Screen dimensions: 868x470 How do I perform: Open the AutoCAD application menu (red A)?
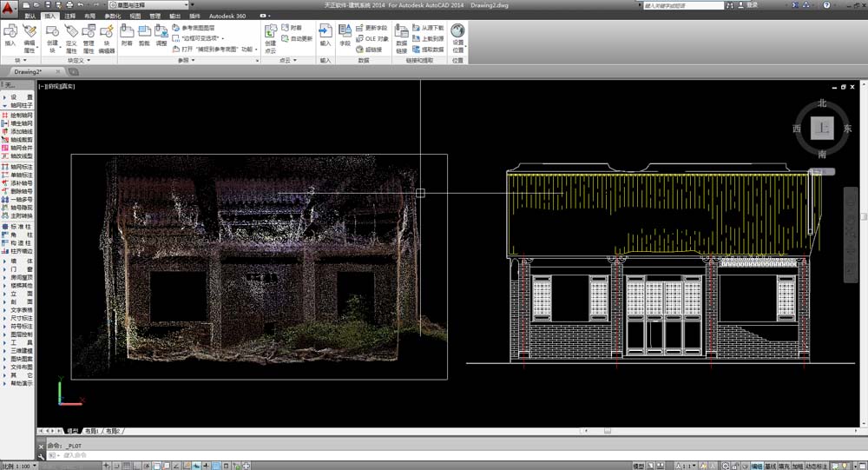click(9, 9)
